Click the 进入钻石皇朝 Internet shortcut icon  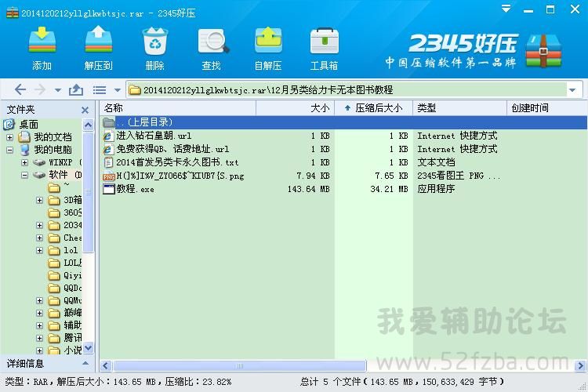click(108, 136)
